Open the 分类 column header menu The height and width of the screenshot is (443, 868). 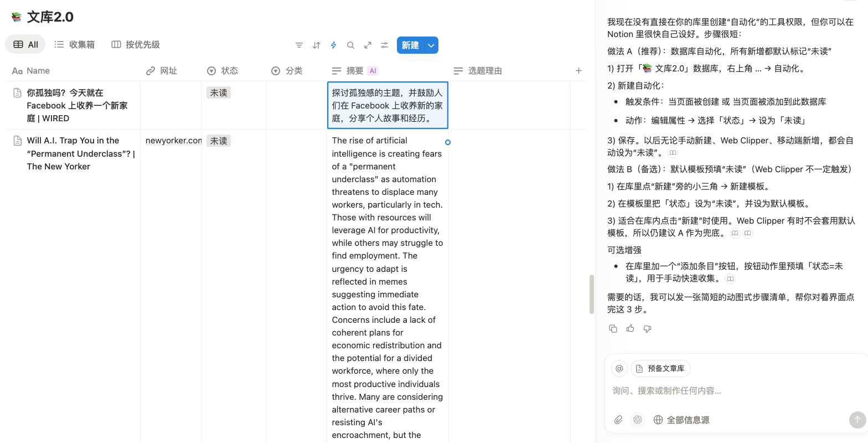(x=296, y=71)
